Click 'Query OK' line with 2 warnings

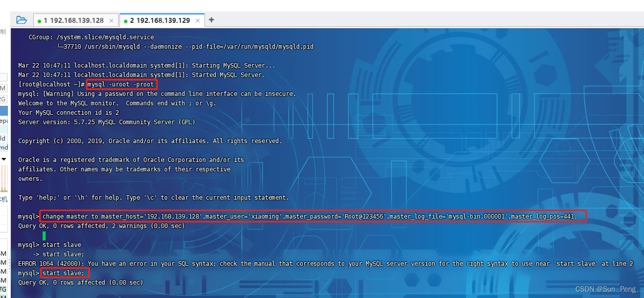point(101,226)
